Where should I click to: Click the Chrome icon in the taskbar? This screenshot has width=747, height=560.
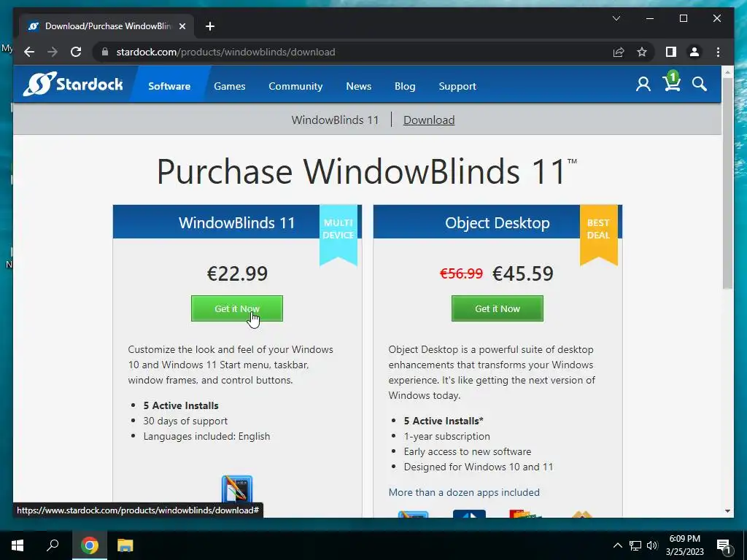click(89, 545)
